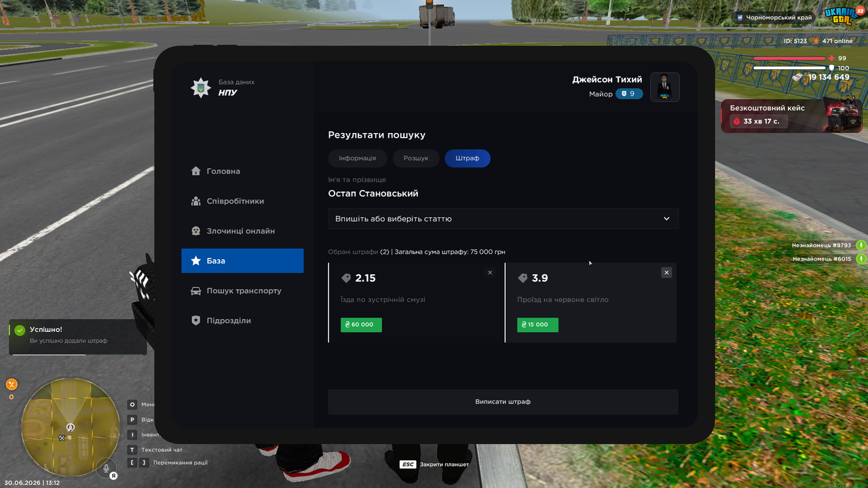Click the green checkmark on Успішно notification
The width and height of the screenshot is (868, 488).
(x=20, y=330)
